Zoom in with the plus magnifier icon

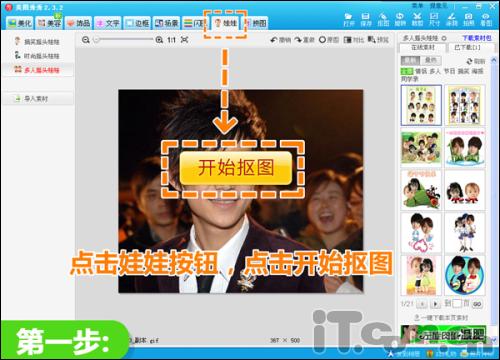click(159, 40)
